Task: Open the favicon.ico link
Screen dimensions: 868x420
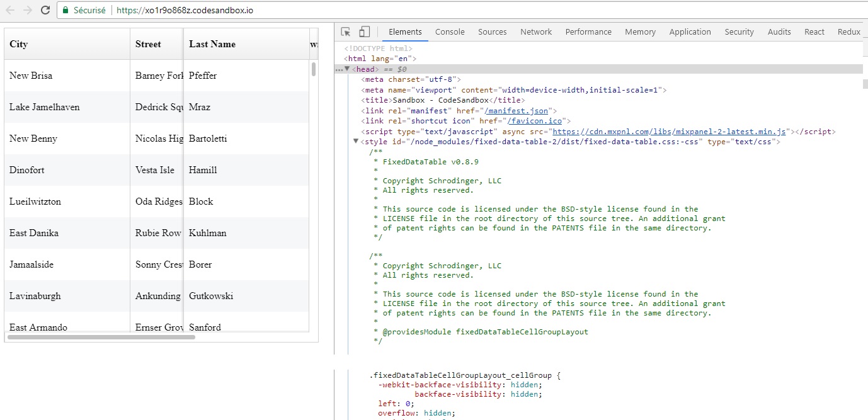Action: point(536,120)
